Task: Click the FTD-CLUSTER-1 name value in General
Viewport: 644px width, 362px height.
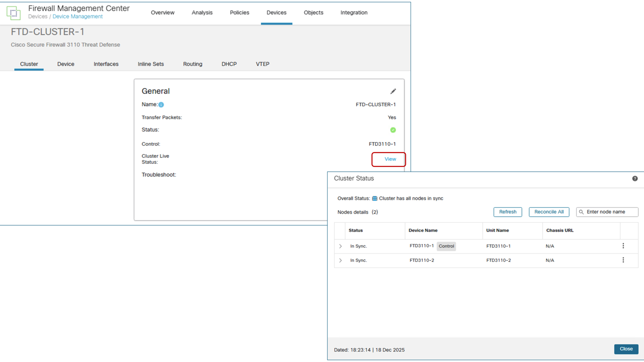Action: (376, 105)
